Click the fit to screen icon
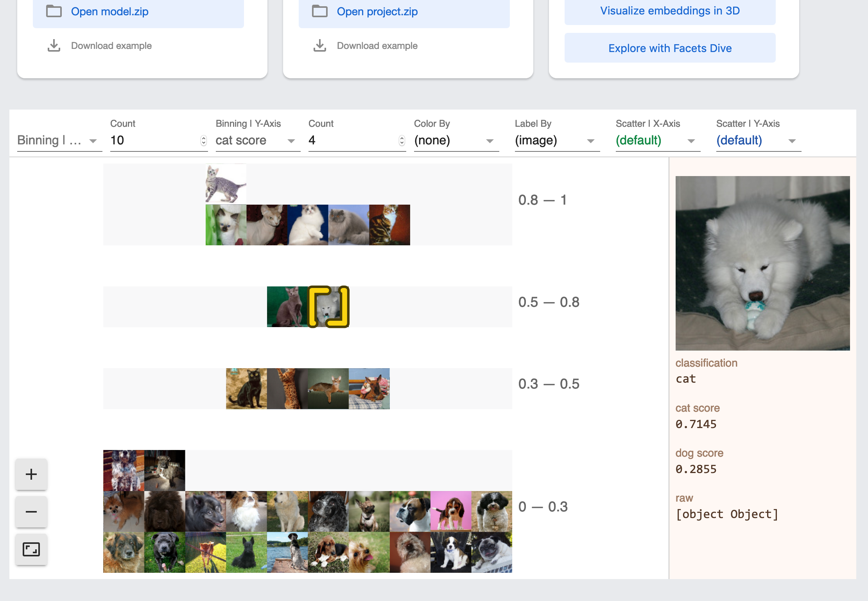 (x=31, y=548)
